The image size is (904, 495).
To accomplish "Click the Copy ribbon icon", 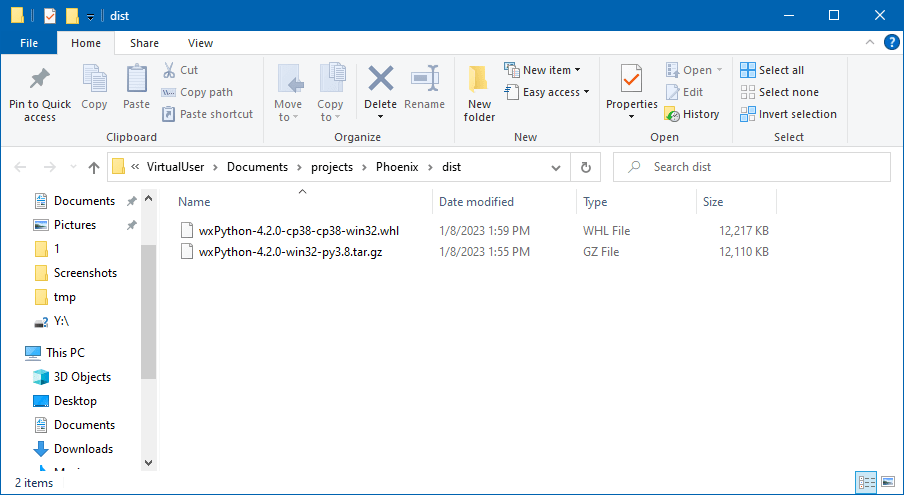I will click(x=94, y=88).
